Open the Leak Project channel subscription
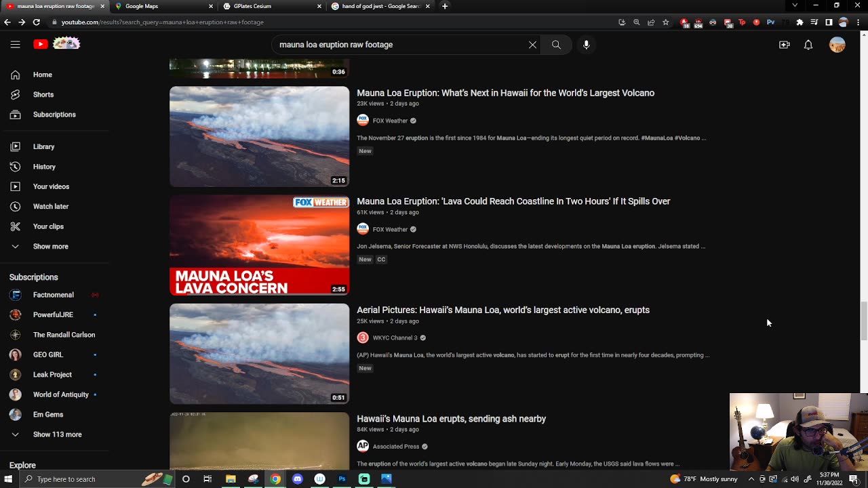Image resolution: width=868 pixels, height=488 pixels. 54,375
